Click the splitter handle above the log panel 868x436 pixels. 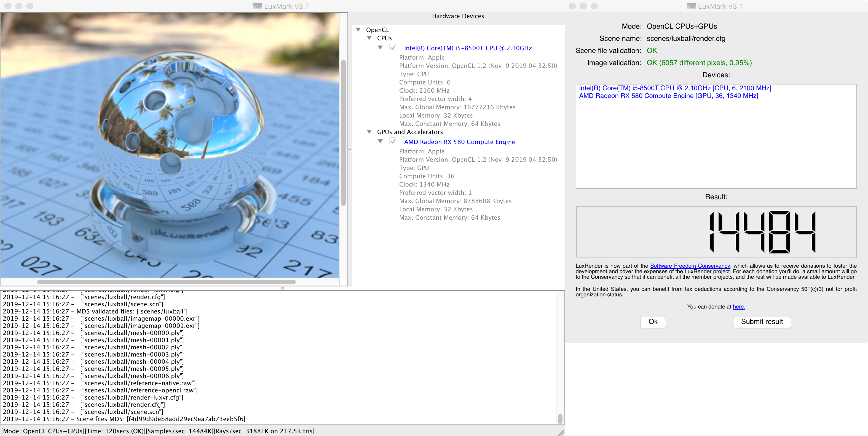click(282, 288)
